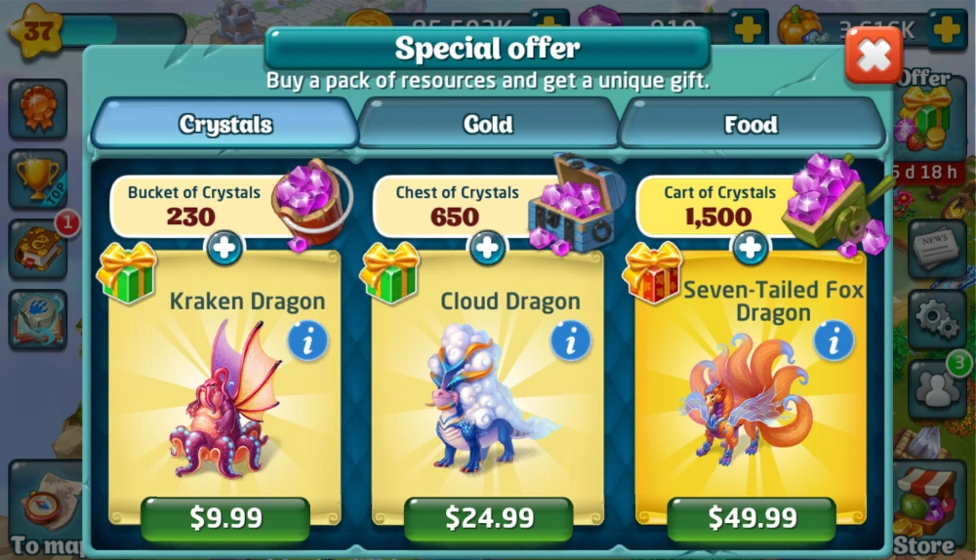This screenshot has width=976, height=560.
Task: Open the friends icon with badge 3
Action: 938,388
